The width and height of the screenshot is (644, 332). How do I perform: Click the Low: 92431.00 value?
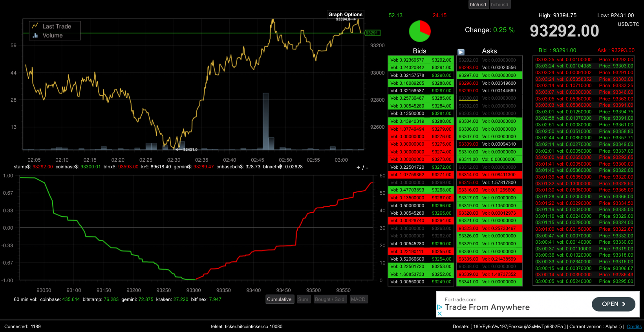(x=615, y=15)
